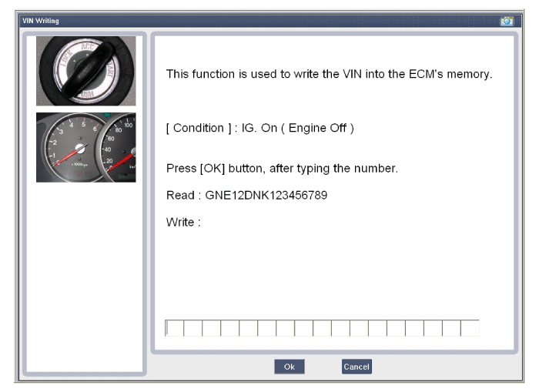Click the third VIN character input box
The image size is (539, 392).
pyautogui.click(x=212, y=328)
